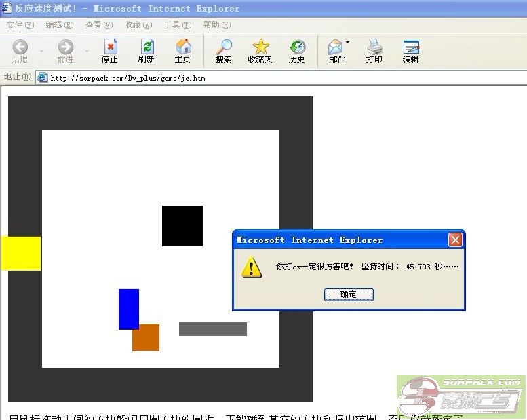Expand the Forward button history dropdown arrow
Screen dimensions: 527x420
click(87, 51)
